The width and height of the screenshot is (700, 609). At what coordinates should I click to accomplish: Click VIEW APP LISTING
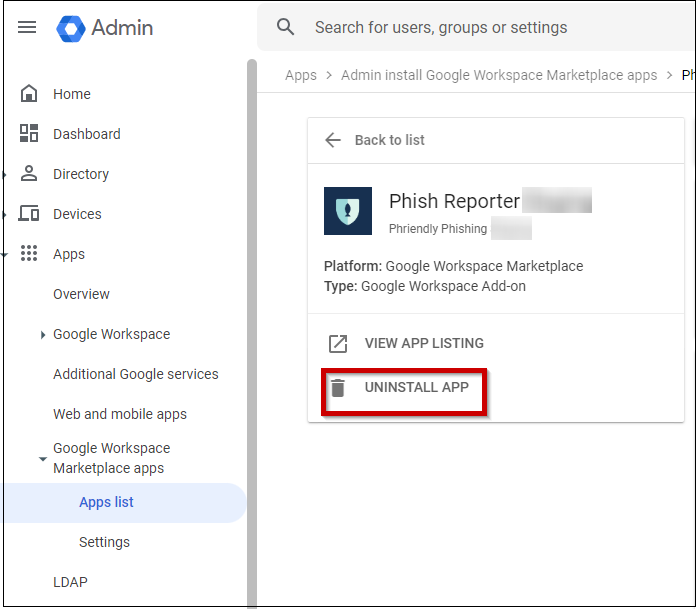coord(424,343)
